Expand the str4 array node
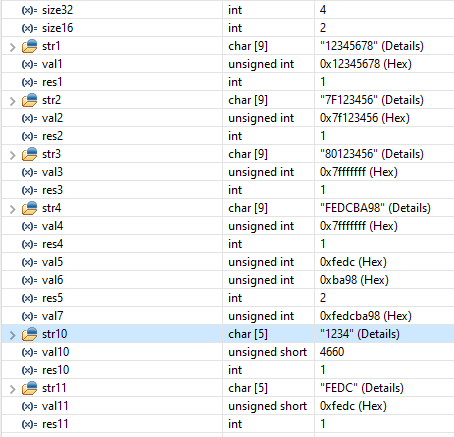 (x=13, y=209)
